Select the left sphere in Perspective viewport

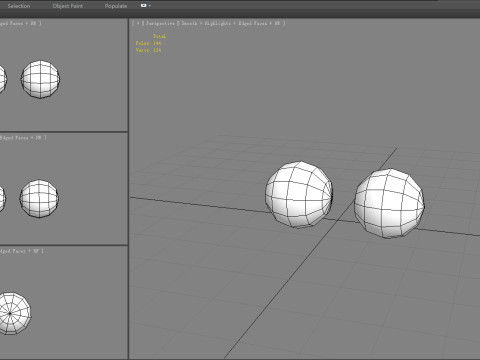[299, 194]
